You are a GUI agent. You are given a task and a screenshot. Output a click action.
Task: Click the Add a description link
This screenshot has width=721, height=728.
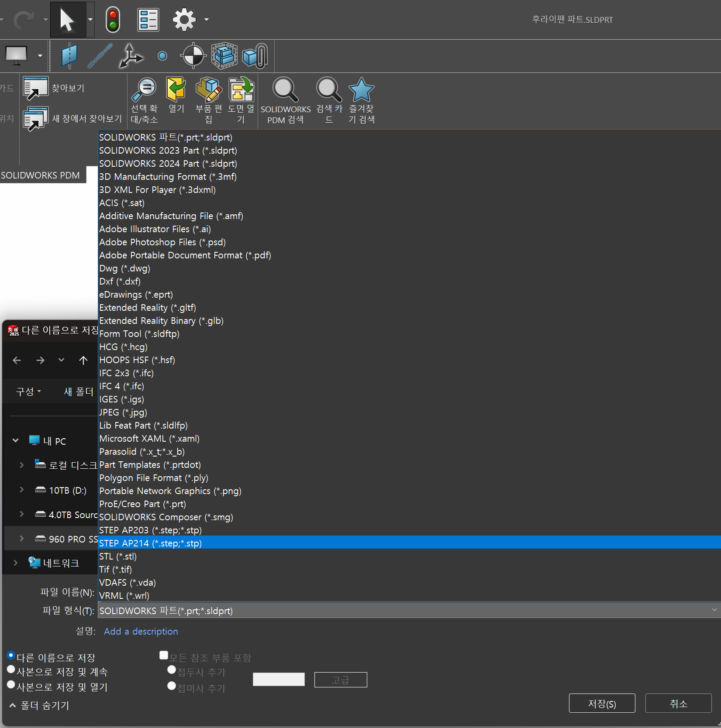click(141, 631)
